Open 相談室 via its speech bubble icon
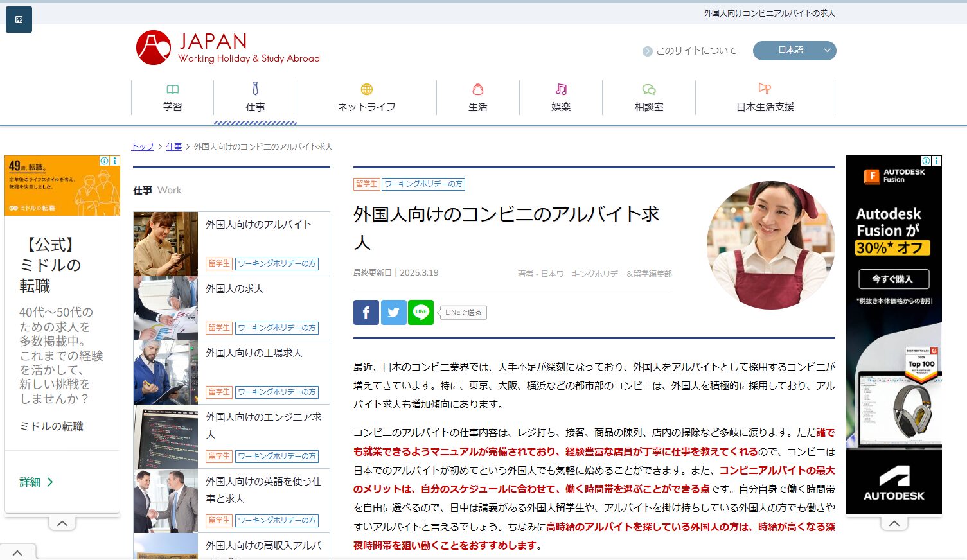 click(648, 89)
